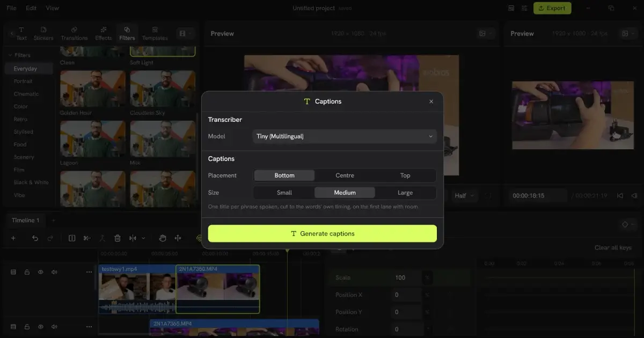Select the Hand pan tool
Screen dimensions: 644x338
point(163,238)
